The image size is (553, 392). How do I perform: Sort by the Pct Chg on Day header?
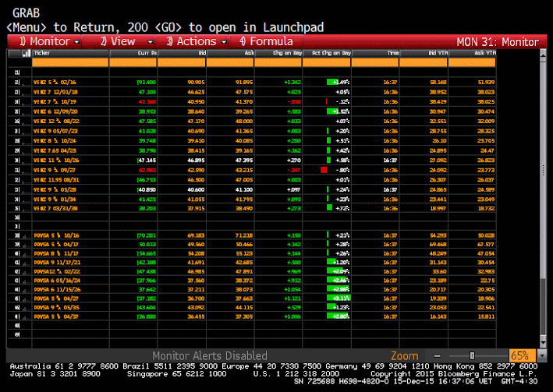pyautogui.click(x=327, y=53)
